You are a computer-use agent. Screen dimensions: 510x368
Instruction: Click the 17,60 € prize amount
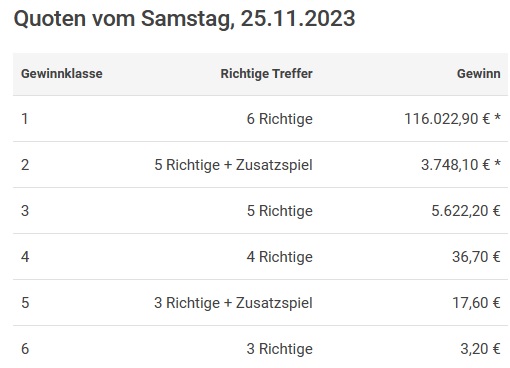point(476,303)
